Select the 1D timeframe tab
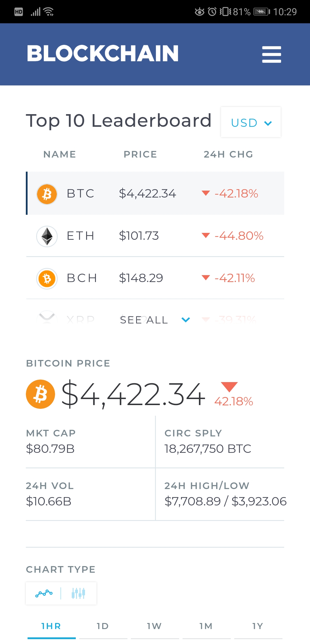The image size is (310, 644). point(103,626)
